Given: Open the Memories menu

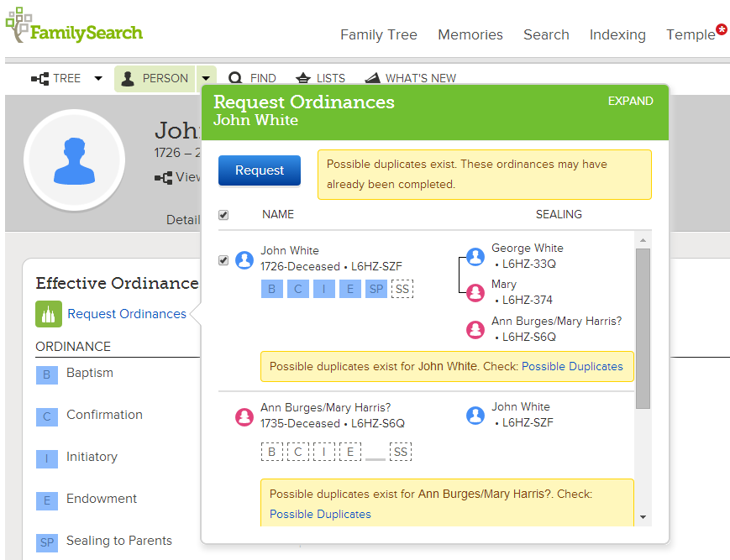Looking at the screenshot, I should 470,34.
